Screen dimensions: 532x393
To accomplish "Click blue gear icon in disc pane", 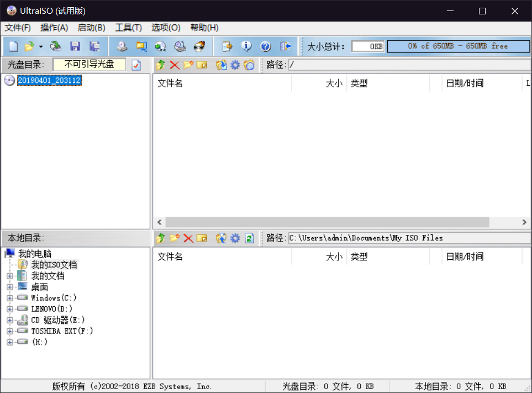I will click(x=235, y=65).
